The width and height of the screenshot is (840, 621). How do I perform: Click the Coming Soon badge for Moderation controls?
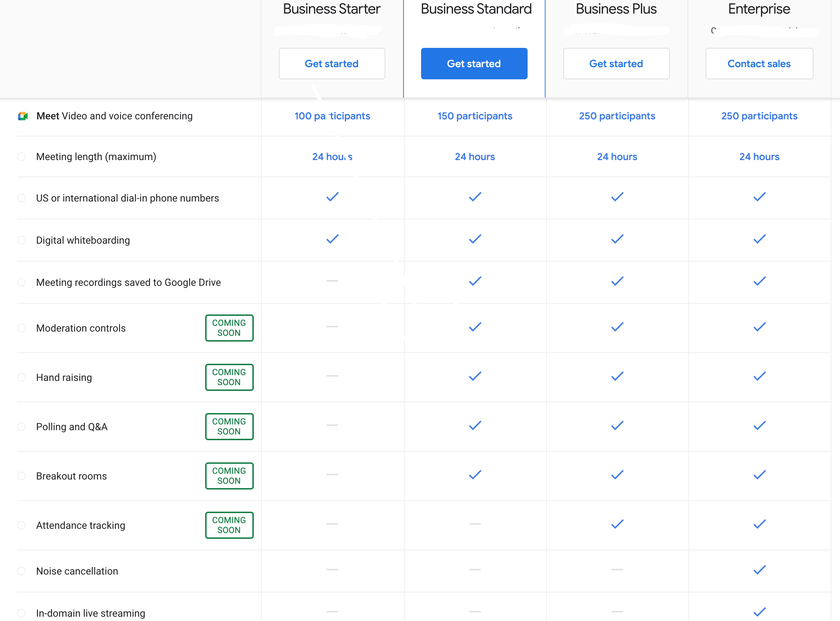pyautogui.click(x=229, y=328)
